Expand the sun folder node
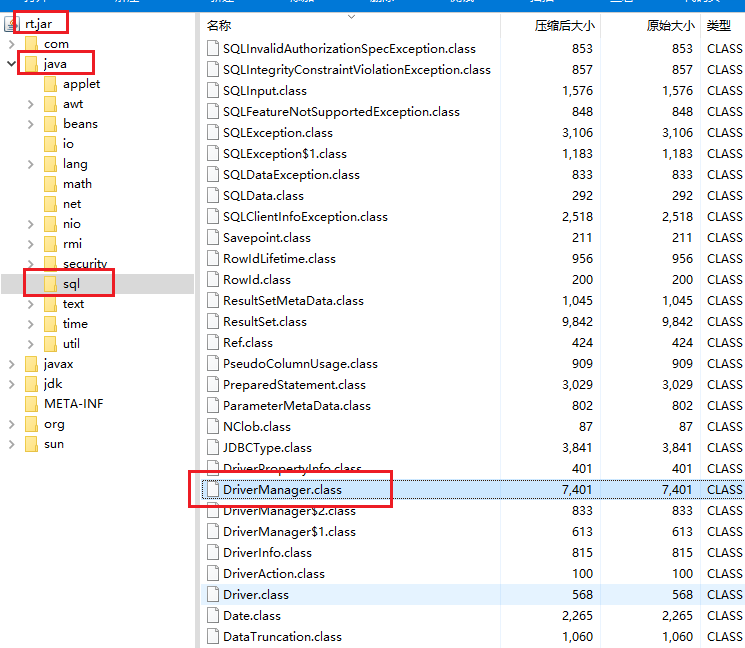This screenshot has height=648, width=745. tap(12, 444)
